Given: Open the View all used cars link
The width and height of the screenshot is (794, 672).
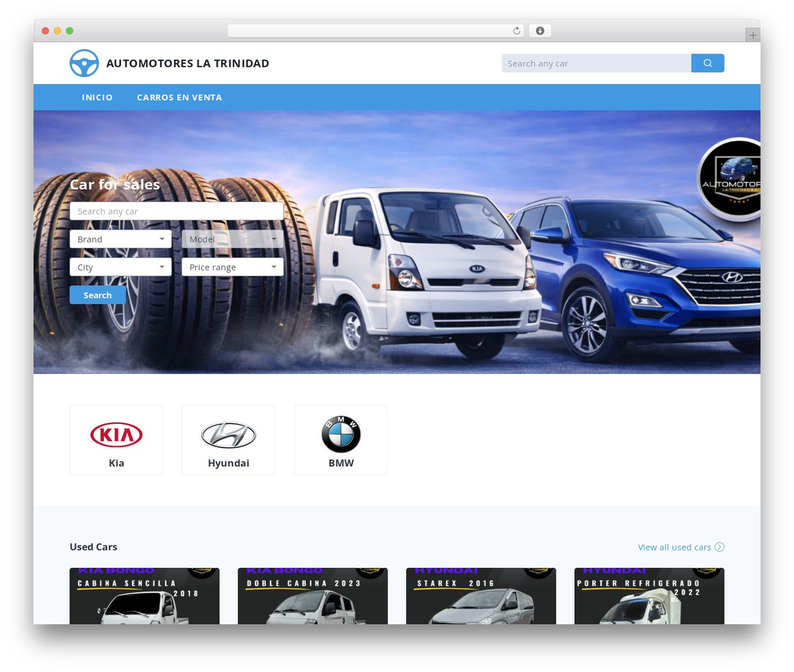Looking at the screenshot, I should (674, 547).
